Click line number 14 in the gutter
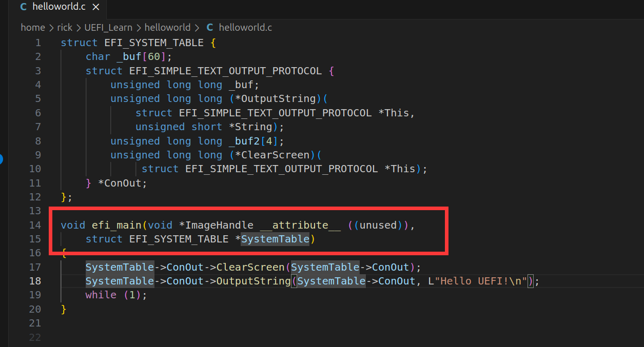644x347 pixels. (x=35, y=225)
